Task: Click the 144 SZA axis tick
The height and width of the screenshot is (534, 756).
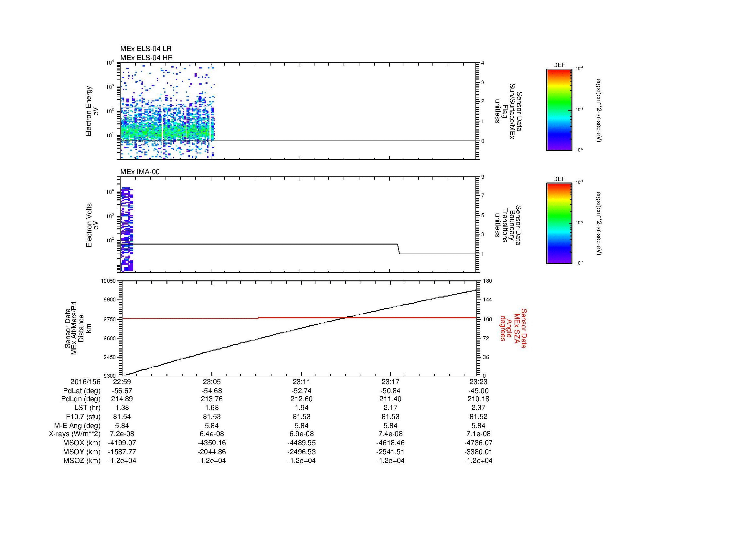Action: (488, 300)
